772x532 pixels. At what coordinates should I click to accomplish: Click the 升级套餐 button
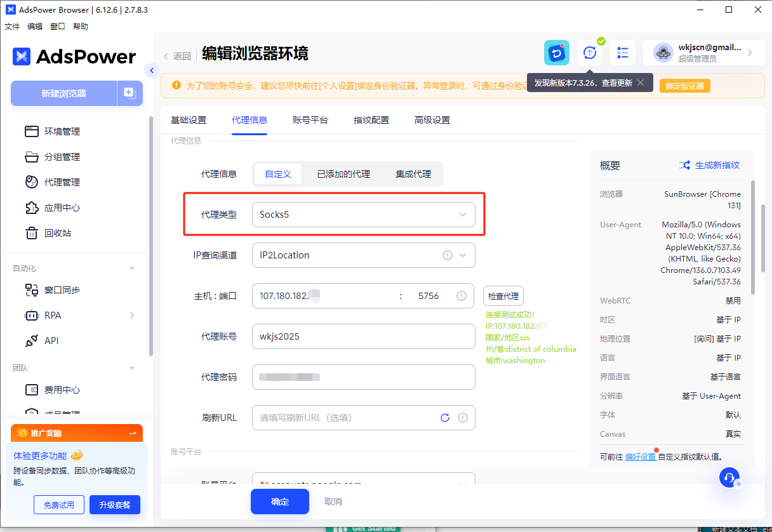[x=115, y=505]
